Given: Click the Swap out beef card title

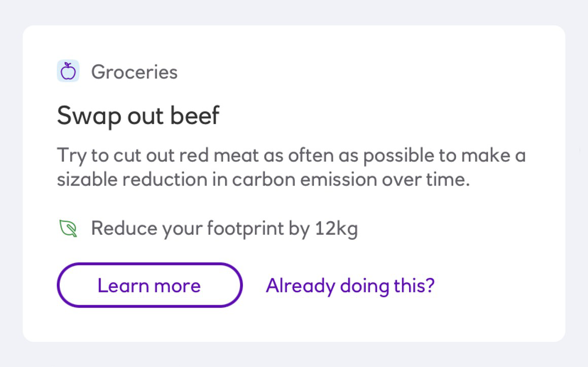Looking at the screenshot, I should (138, 116).
